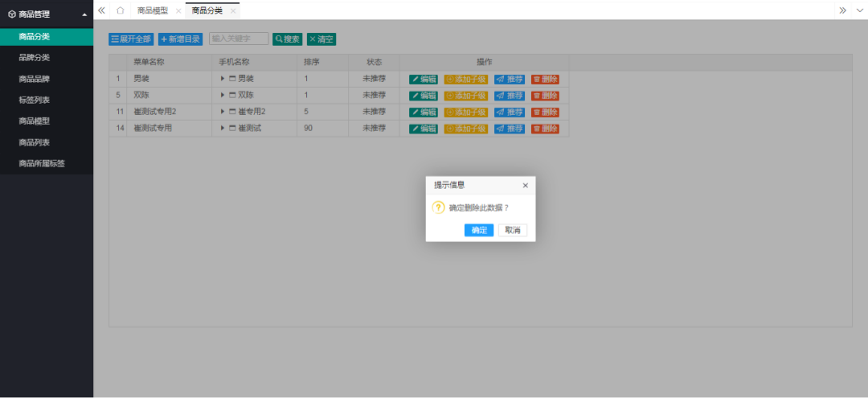Click the 清空 button

(321, 39)
